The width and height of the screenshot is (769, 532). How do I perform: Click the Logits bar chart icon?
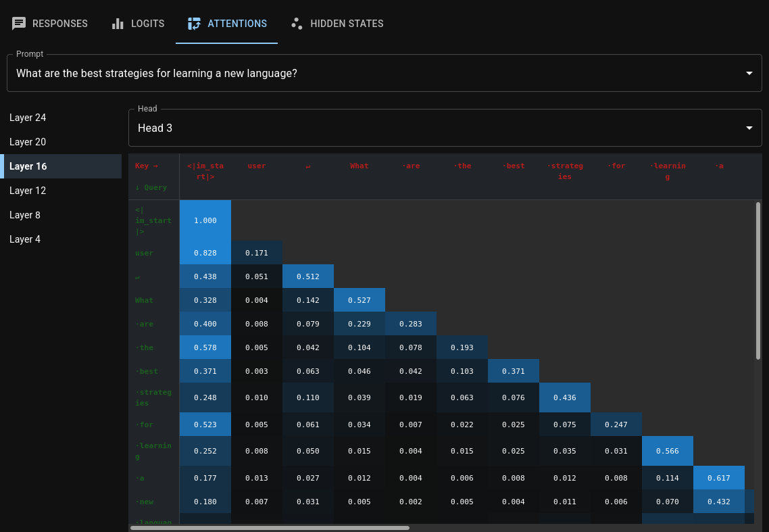[118, 24]
